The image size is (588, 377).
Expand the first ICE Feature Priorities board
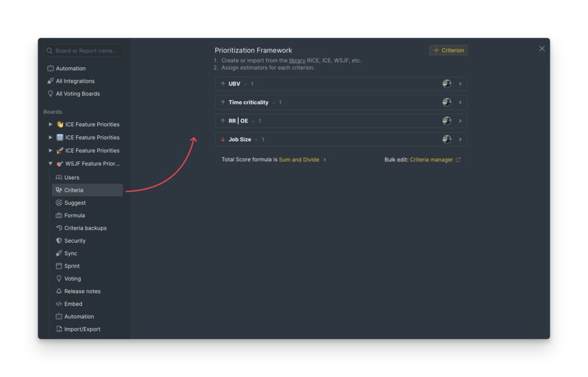(x=49, y=124)
